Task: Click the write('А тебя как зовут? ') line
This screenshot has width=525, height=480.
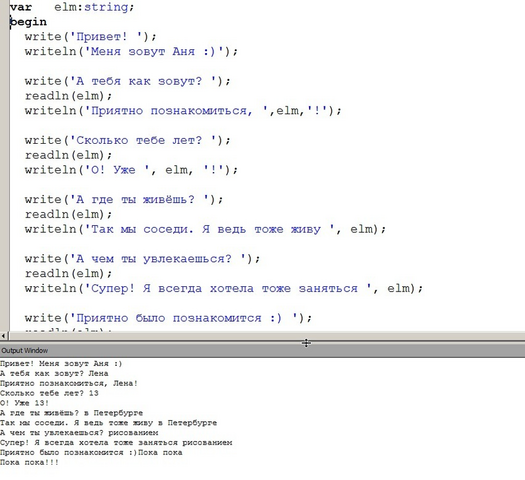Action: [x=128, y=81]
